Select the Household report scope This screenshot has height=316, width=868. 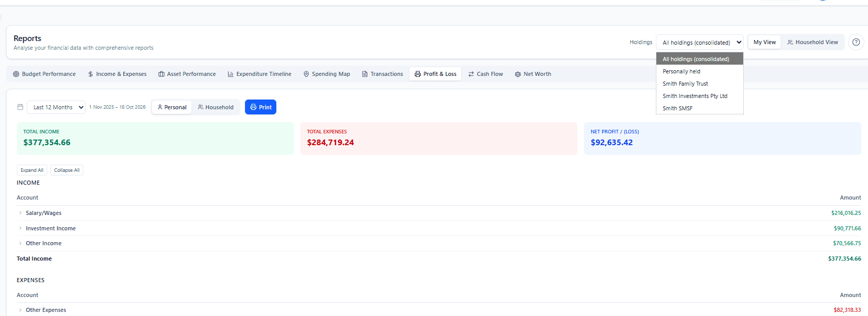click(216, 107)
